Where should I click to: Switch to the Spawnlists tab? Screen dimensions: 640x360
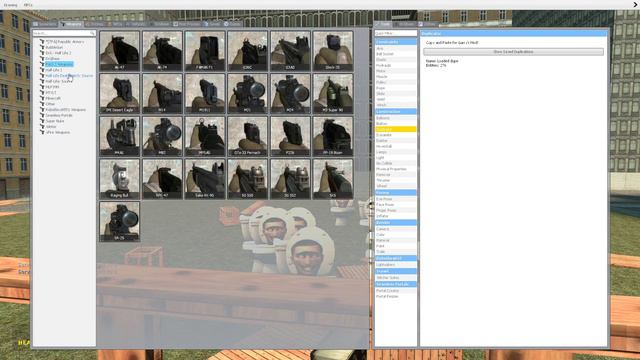tap(45, 24)
